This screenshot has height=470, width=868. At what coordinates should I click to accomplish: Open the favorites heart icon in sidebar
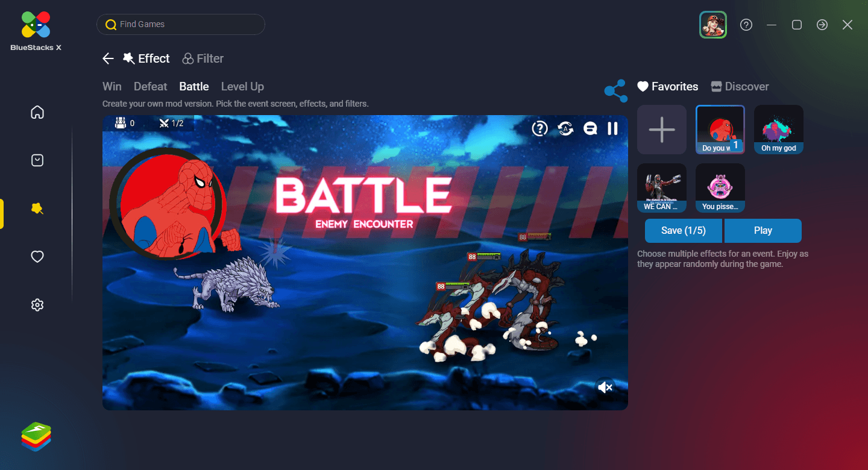[37, 257]
